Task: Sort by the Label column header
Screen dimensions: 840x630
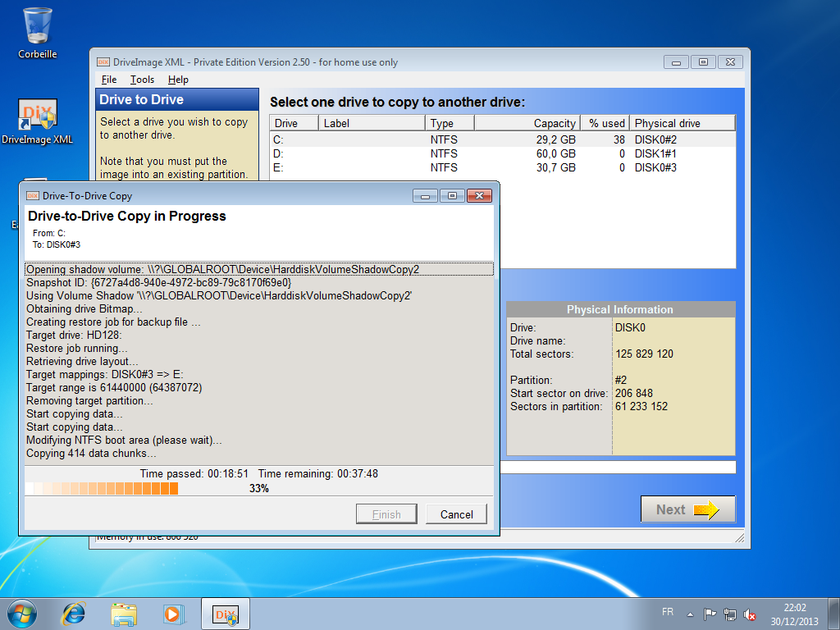Action: pos(372,123)
